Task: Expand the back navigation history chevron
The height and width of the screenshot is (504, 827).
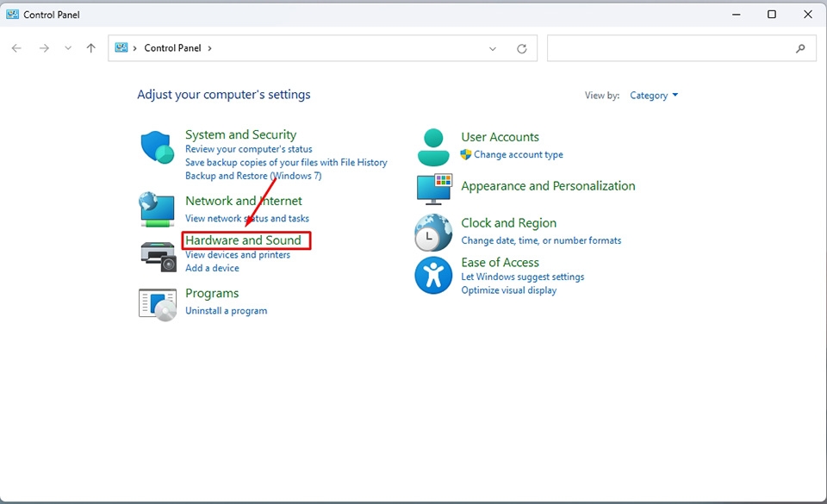Action: (x=67, y=48)
